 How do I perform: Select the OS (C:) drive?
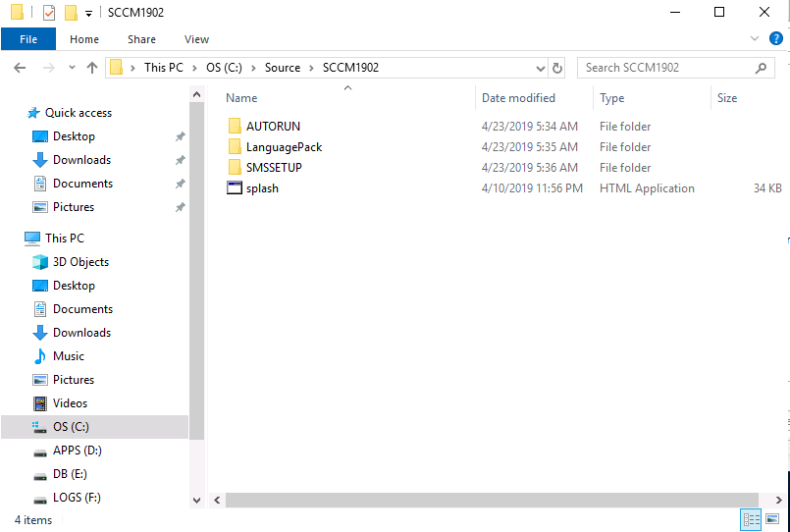(x=95, y=427)
